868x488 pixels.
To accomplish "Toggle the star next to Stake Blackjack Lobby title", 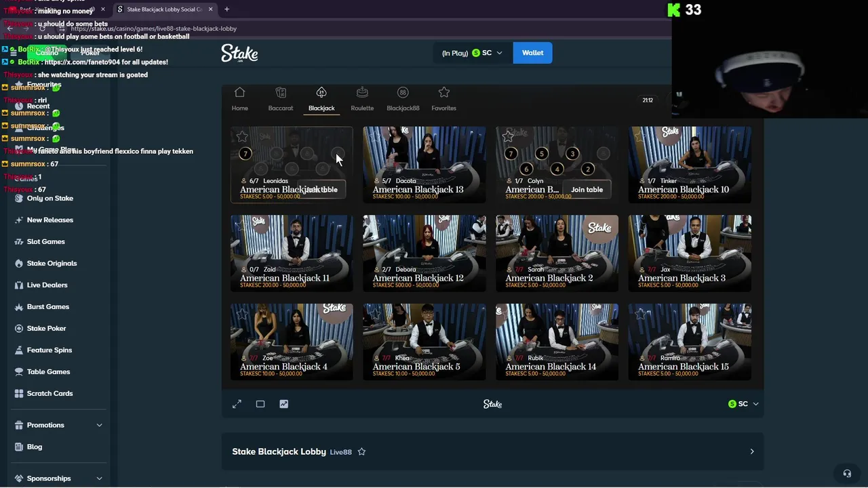I will (361, 451).
